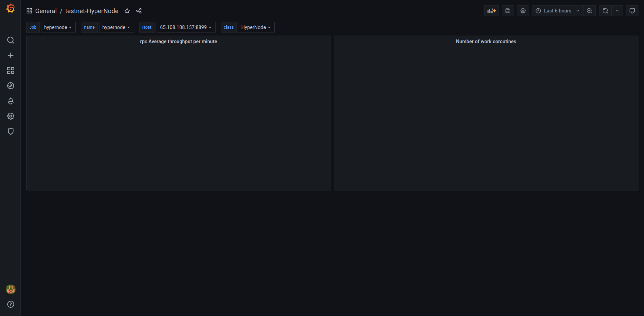Save the current dashboard
Screen dimensions: 644x316
508,10
